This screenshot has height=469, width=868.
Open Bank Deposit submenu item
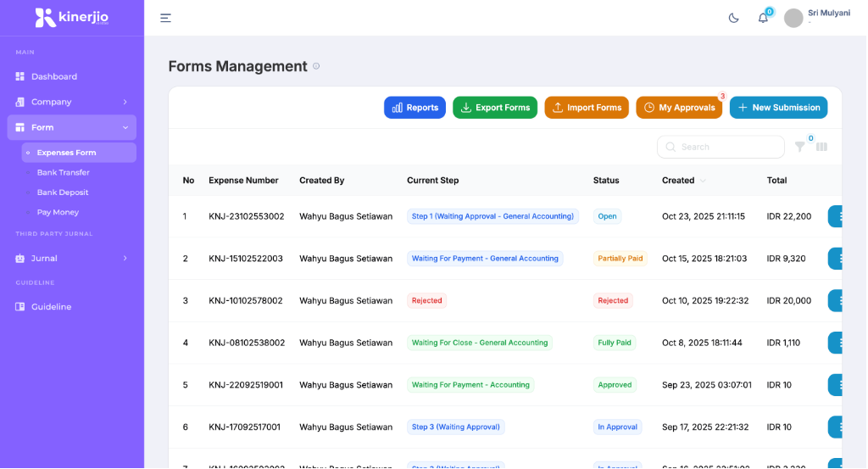[63, 193]
